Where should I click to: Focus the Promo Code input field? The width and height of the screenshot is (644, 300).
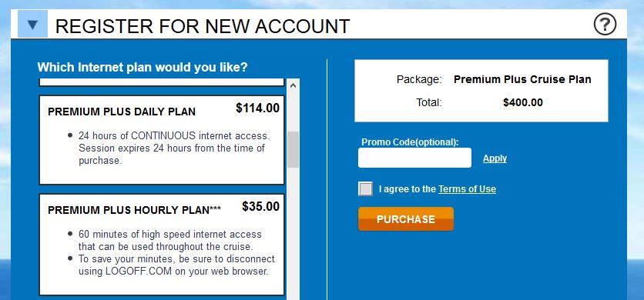414,158
